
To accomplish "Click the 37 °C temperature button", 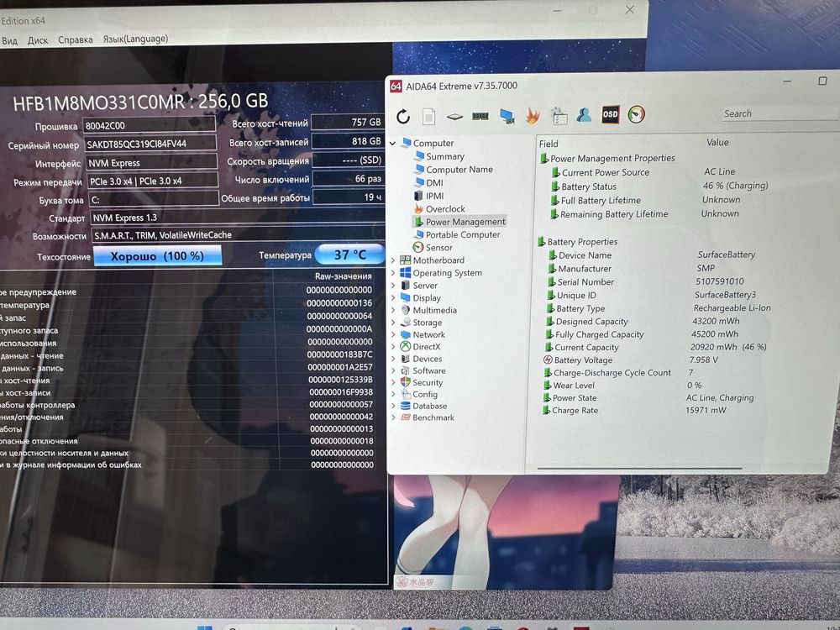I will click(349, 255).
